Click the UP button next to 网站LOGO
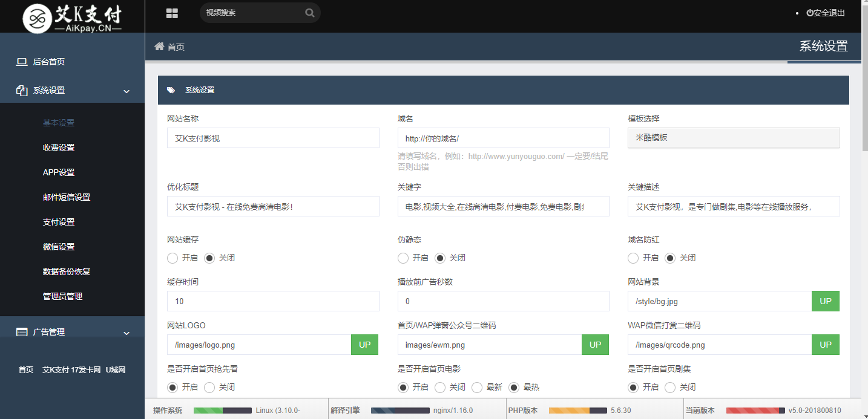 (x=364, y=345)
